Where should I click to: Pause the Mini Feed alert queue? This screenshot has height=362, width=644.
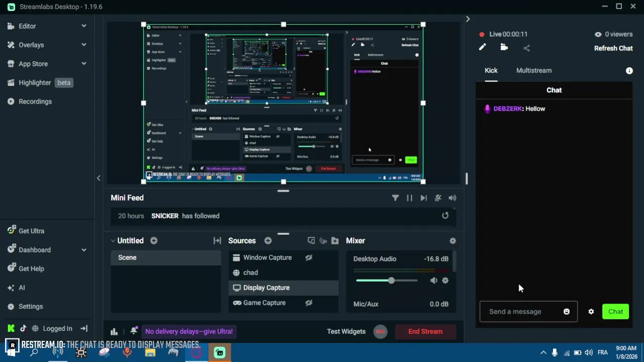click(410, 198)
